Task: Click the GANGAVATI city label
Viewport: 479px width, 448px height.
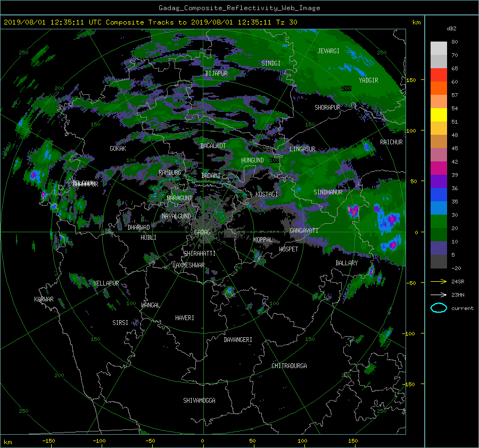Action: point(304,231)
